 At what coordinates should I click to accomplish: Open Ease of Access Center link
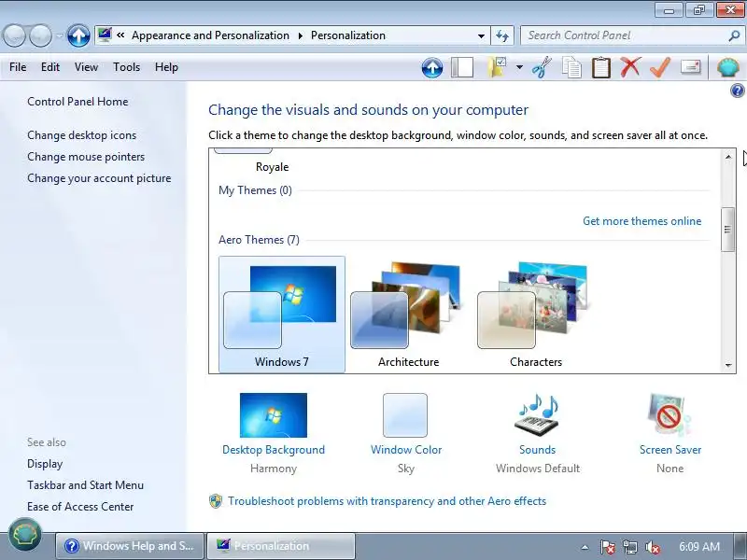pyautogui.click(x=80, y=507)
